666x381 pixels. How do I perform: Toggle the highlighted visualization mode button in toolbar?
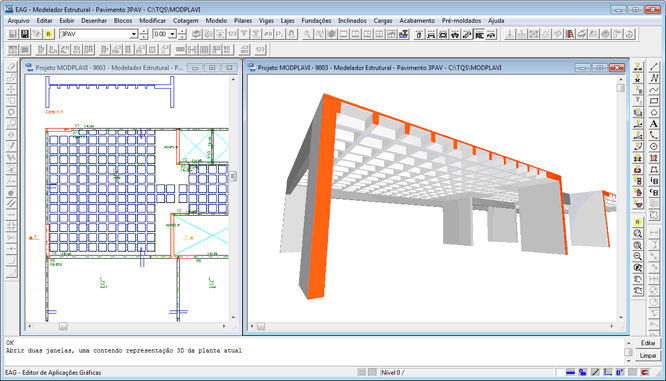479,34
